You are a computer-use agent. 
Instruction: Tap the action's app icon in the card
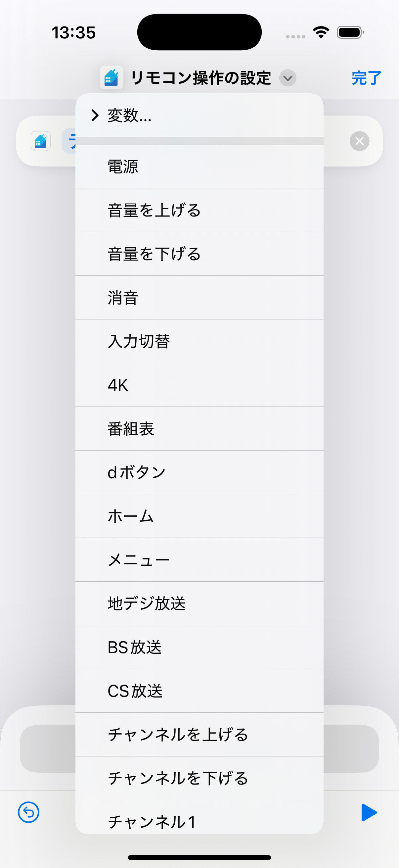41,141
